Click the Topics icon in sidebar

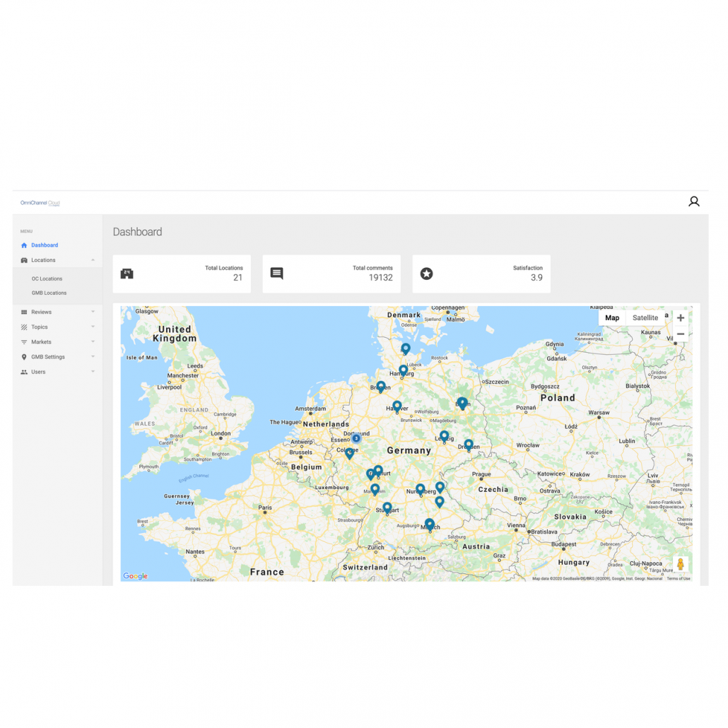coord(24,327)
